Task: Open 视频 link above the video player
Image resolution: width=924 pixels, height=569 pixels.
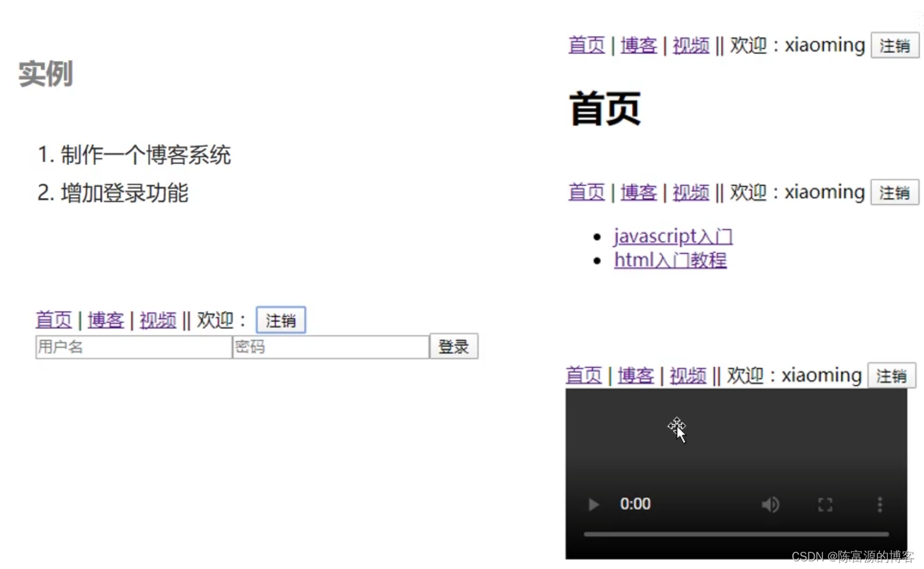Action: (688, 376)
